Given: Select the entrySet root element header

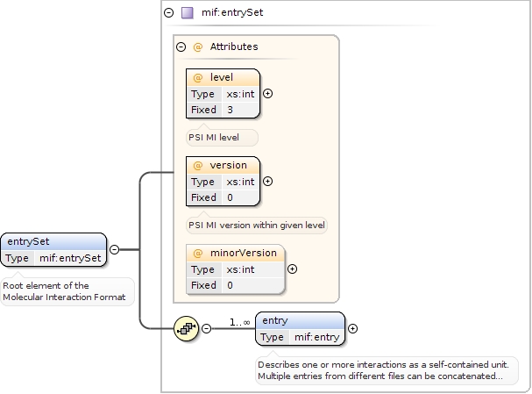Looking at the screenshot, I should coord(53,241).
